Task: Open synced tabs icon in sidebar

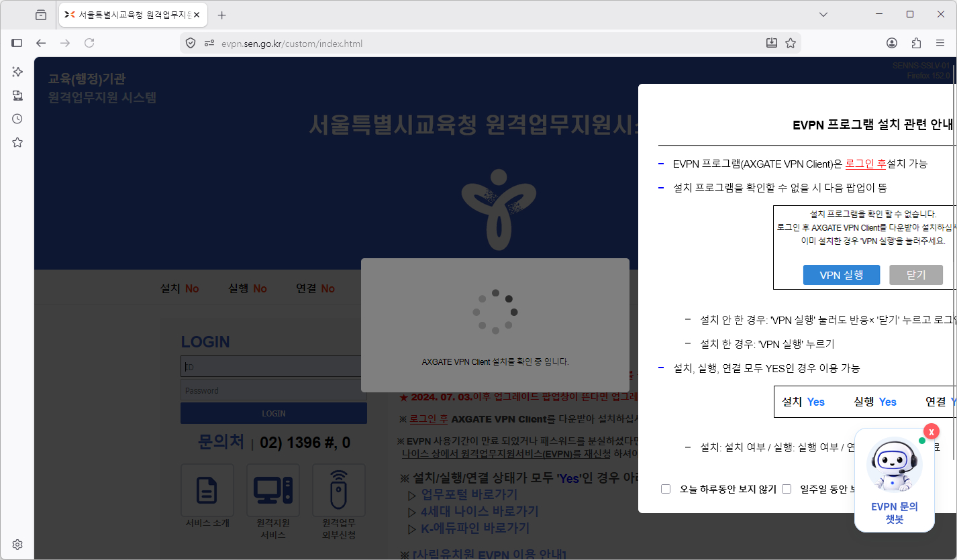Action: point(17,95)
